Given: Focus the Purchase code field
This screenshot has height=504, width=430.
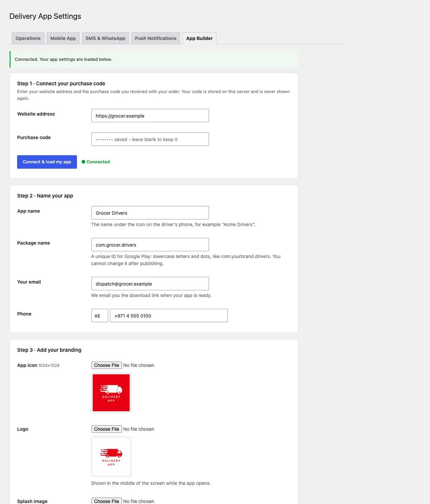Looking at the screenshot, I should [150, 139].
